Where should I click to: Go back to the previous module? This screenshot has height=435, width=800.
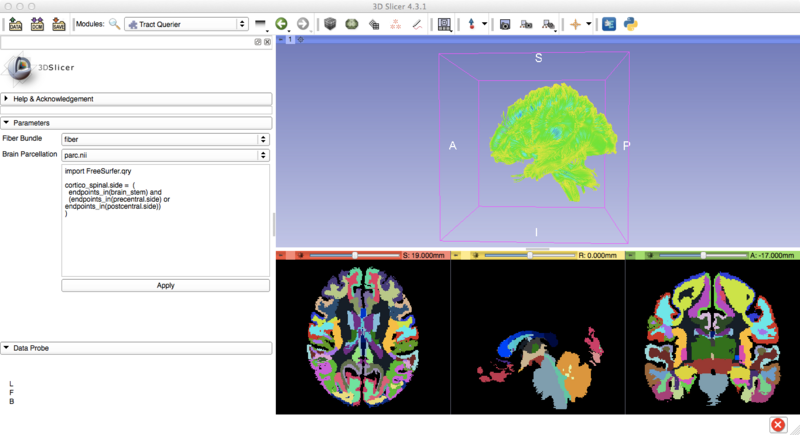[x=281, y=23]
